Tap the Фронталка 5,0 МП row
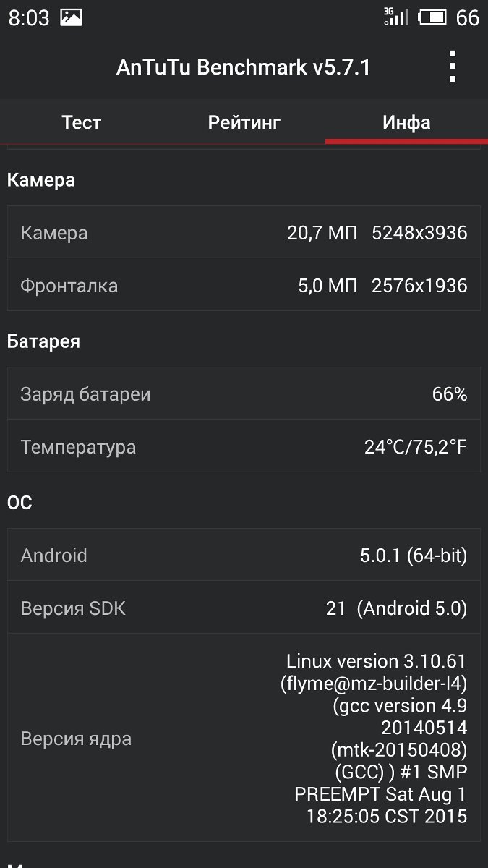Screen dimensions: 488x868 pos(244,286)
